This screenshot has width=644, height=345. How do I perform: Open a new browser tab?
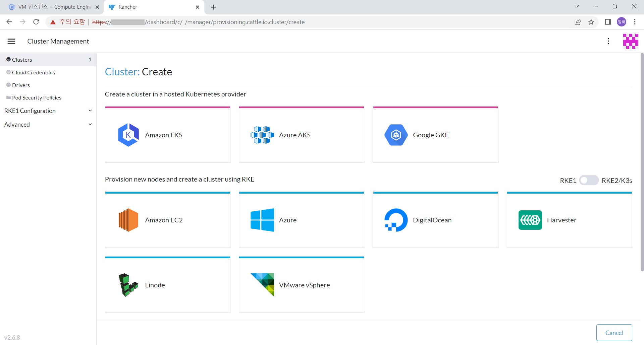click(x=213, y=7)
